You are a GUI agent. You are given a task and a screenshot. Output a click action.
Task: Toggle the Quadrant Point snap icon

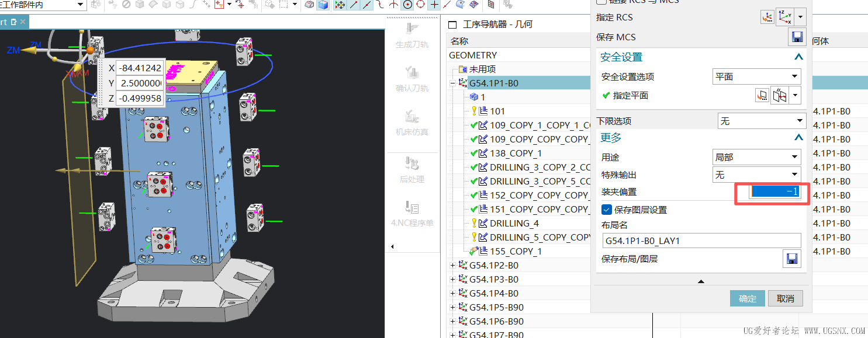coord(421,5)
